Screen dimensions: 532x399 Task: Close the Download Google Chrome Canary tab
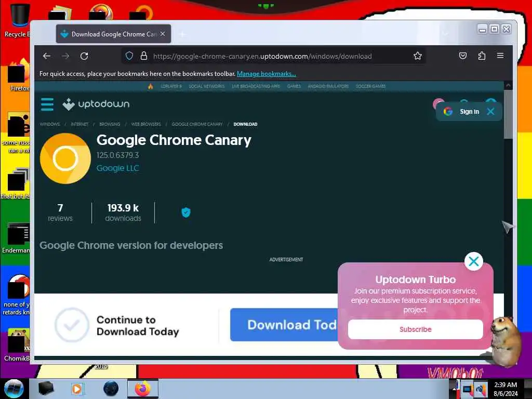pyautogui.click(x=163, y=34)
